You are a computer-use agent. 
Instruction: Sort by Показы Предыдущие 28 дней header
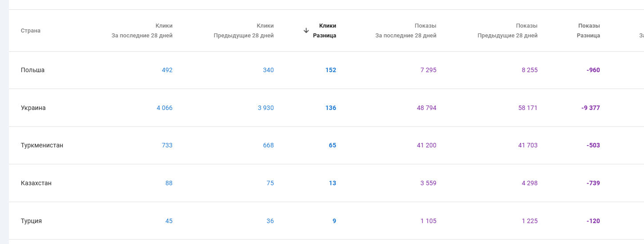tap(507, 31)
